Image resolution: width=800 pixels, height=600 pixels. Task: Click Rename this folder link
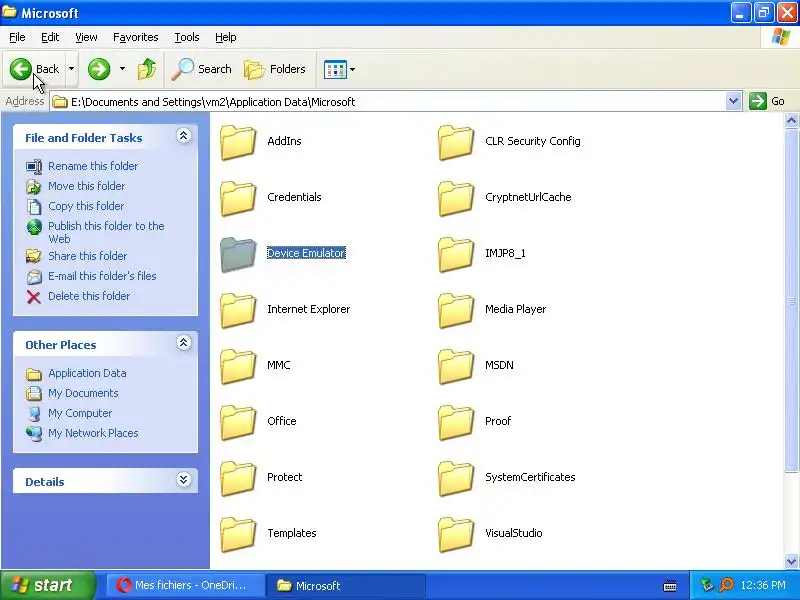tap(93, 166)
